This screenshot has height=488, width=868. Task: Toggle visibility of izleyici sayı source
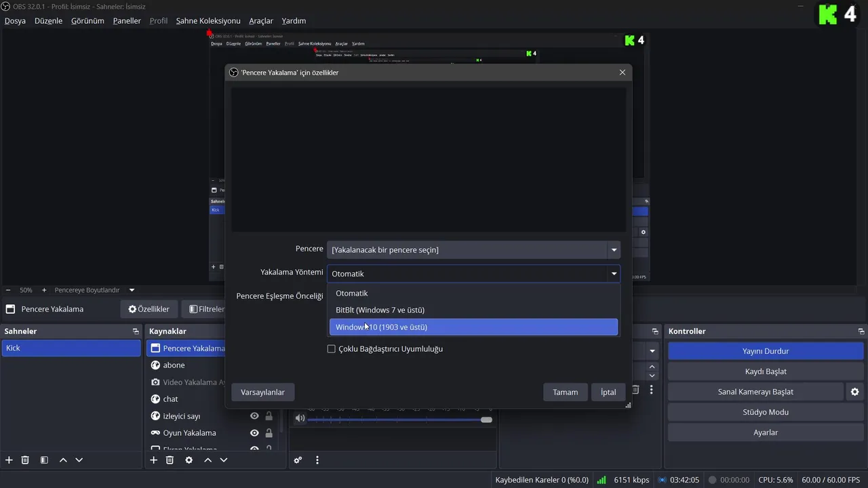click(x=254, y=416)
